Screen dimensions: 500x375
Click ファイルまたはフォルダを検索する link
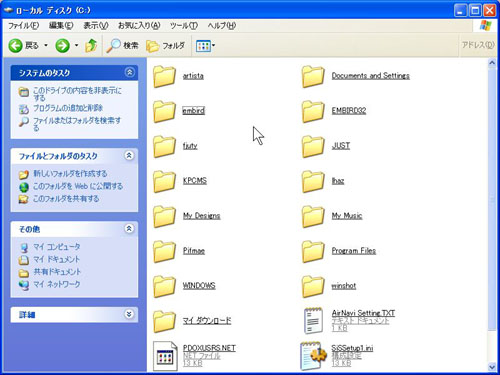click(77, 124)
